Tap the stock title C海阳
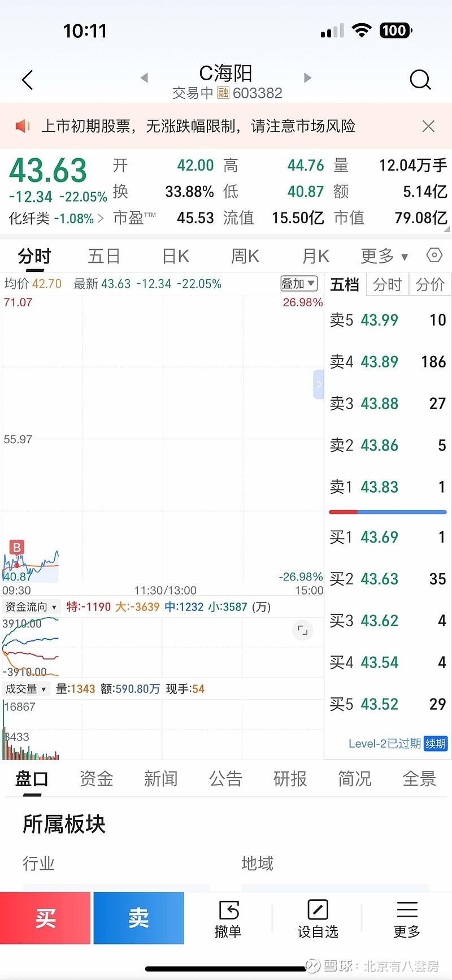452x980 pixels. (226, 73)
